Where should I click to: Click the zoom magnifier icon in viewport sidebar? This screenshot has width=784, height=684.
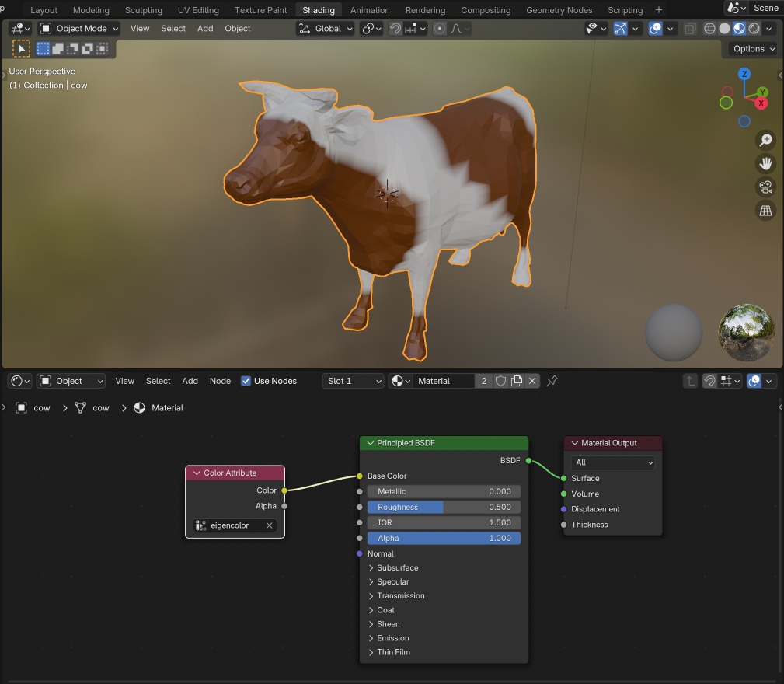[x=765, y=140]
